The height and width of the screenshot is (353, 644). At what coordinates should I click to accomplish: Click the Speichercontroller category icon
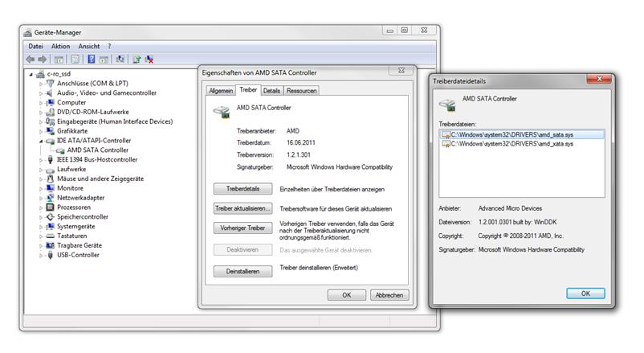[50, 217]
